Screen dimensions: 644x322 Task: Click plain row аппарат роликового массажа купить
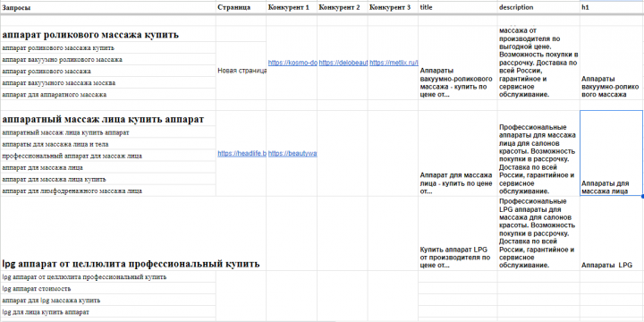pyautogui.click(x=108, y=47)
